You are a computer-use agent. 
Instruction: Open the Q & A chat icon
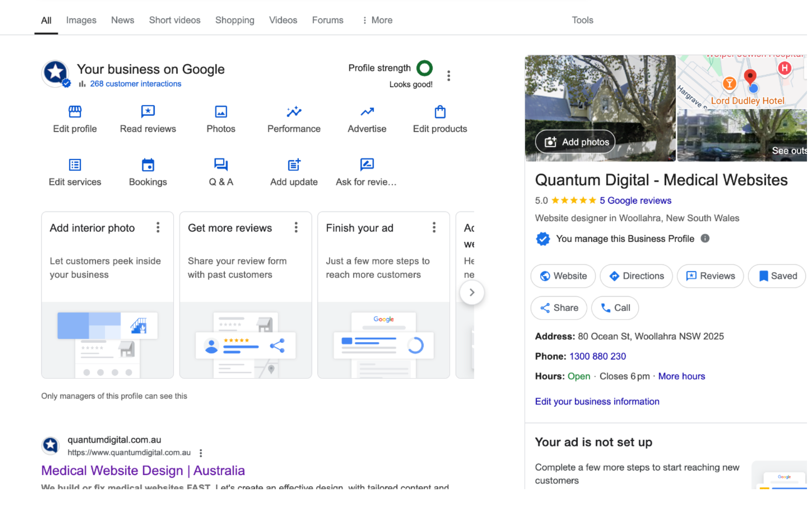tap(221, 165)
